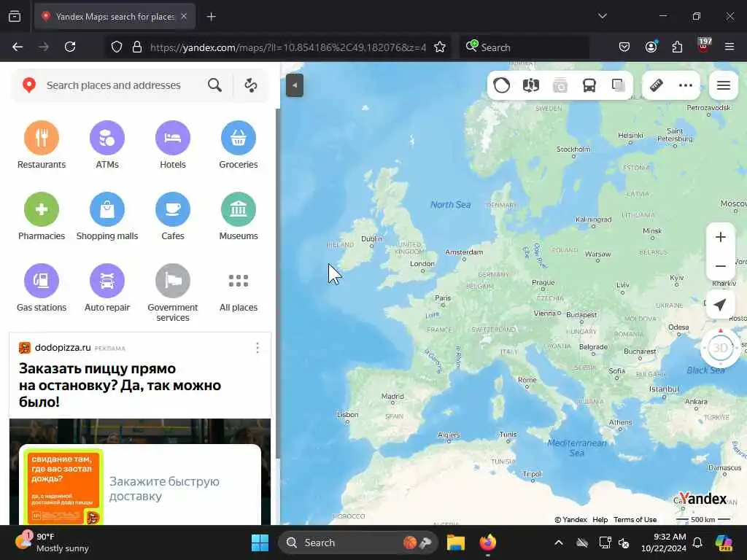The width and height of the screenshot is (747, 560).
Task: Click the © Yandex copyright link
Action: pyautogui.click(x=570, y=519)
